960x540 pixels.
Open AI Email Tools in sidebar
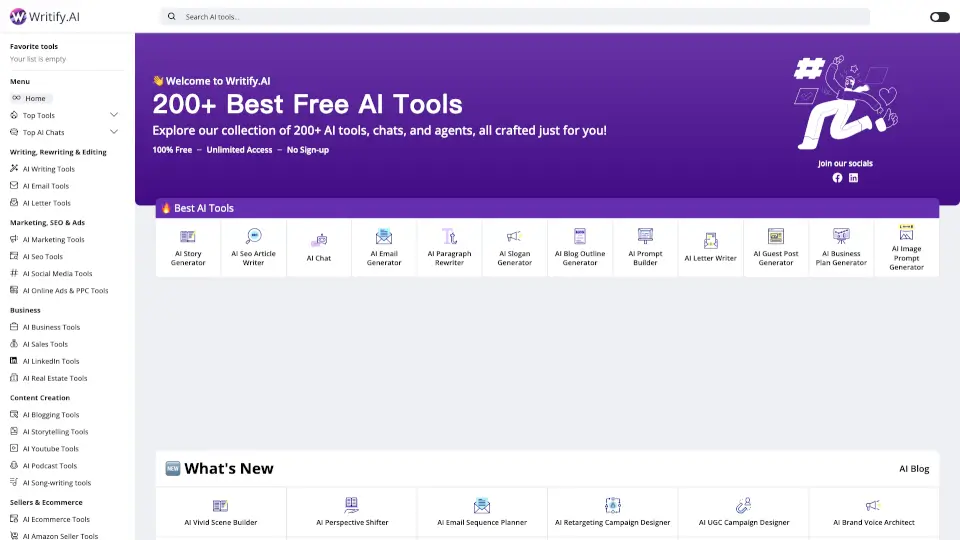(45, 186)
